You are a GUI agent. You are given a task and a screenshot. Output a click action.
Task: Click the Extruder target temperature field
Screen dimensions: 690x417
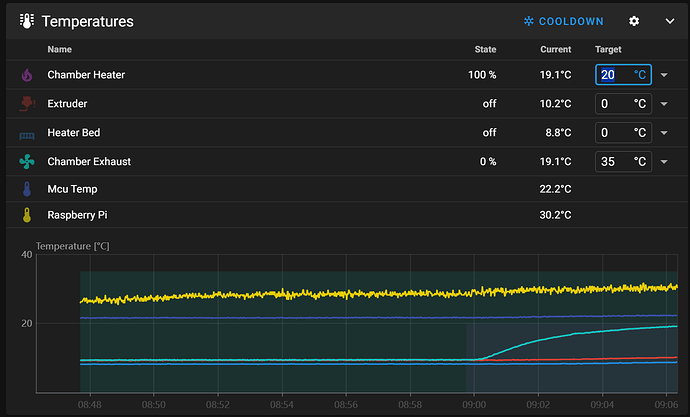(614, 104)
